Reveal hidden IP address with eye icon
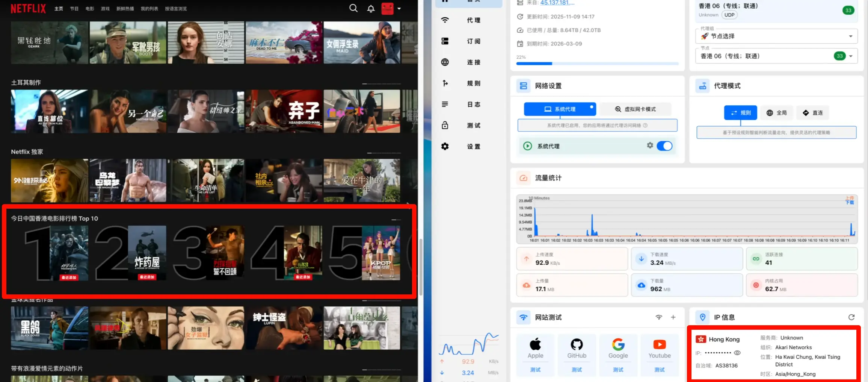868x382 pixels. pos(737,353)
